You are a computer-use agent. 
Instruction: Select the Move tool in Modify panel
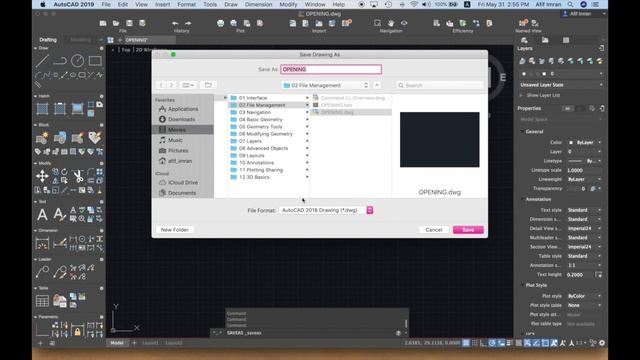tap(42, 176)
